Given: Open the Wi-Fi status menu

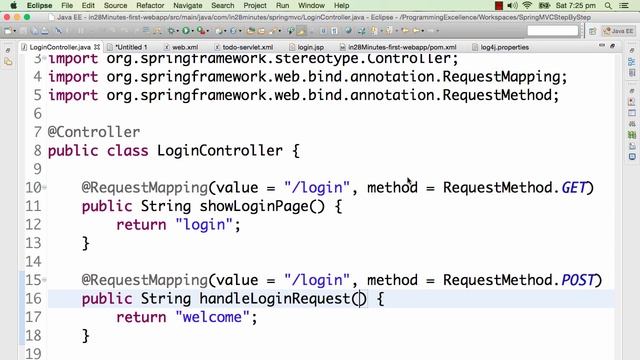Looking at the screenshot, I should [527, 6].
